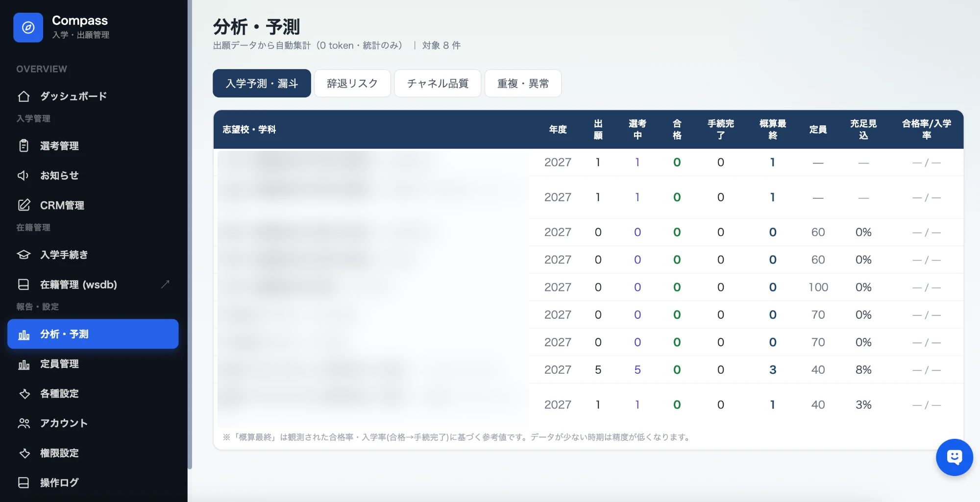Click the 概算最終 column header
Image resolution: width=980 pixels, height=502 pixels.
click(x=772, y=129)
